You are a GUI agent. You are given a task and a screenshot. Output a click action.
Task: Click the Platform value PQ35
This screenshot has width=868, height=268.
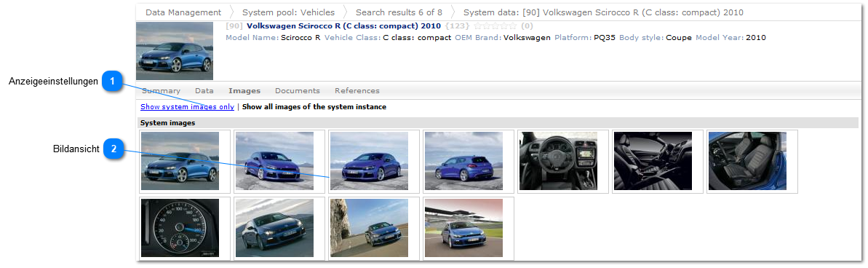pyautogui.click(x=605, y=38)
